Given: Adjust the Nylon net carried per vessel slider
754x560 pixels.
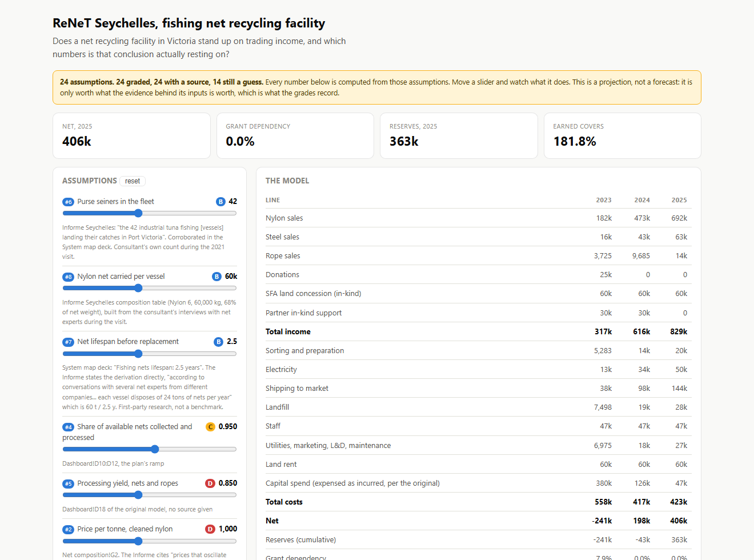Looking at the screenshot, I should (149, 288).
